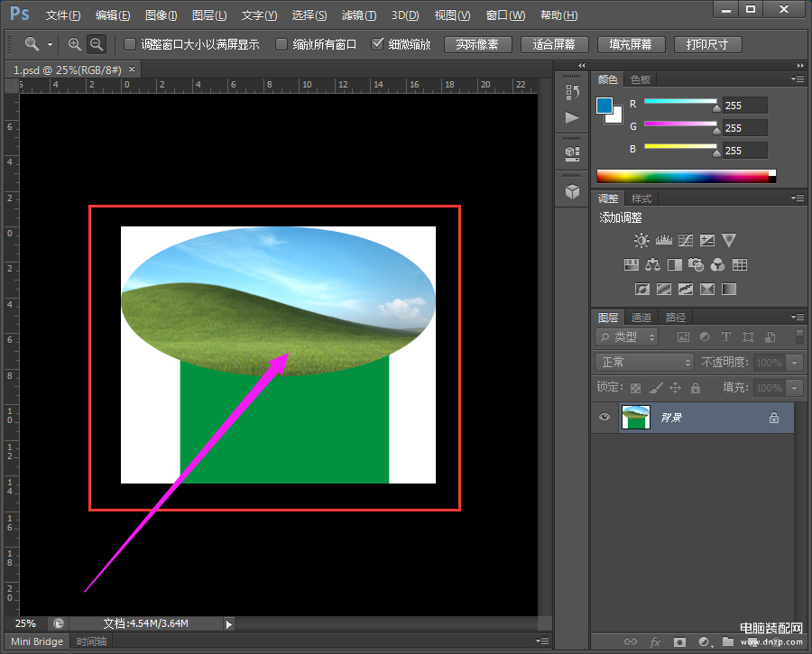Open the Filter menu
The height and width of the screenshot is (654, 812).
coord(359,15)
